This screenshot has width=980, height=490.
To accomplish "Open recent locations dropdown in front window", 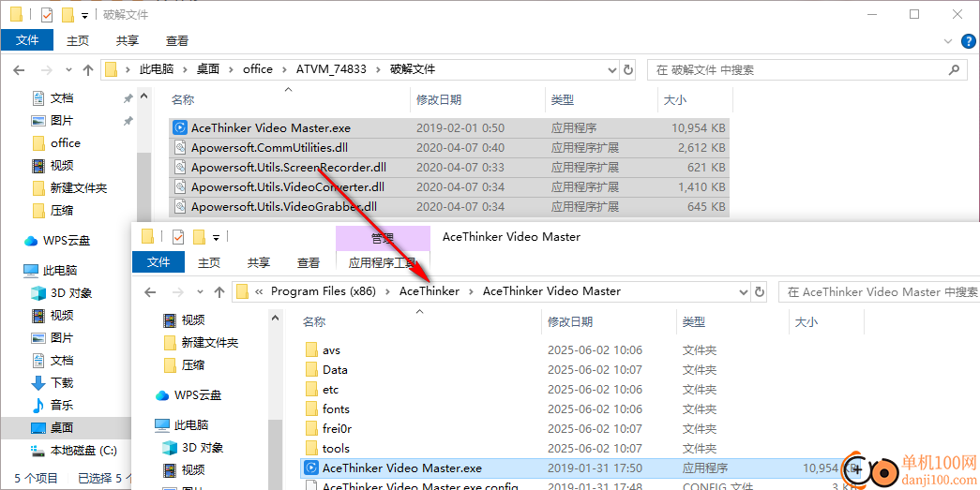I will 200,291.
